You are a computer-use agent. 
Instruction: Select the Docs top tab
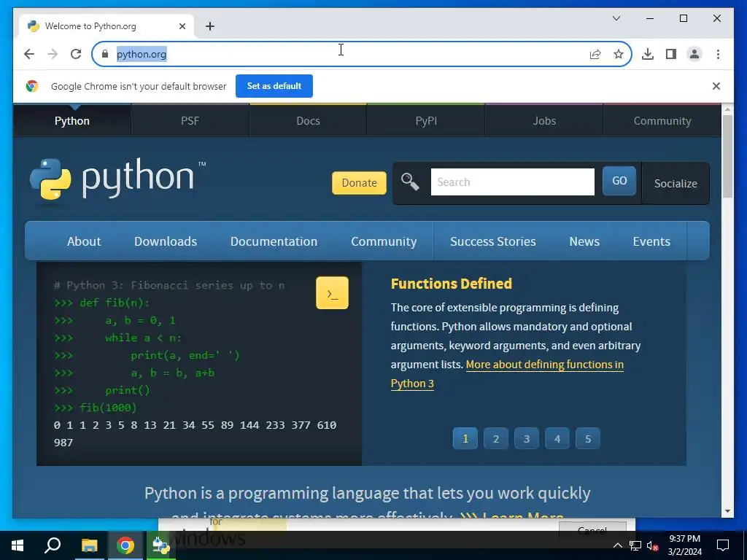click(309, 121)
